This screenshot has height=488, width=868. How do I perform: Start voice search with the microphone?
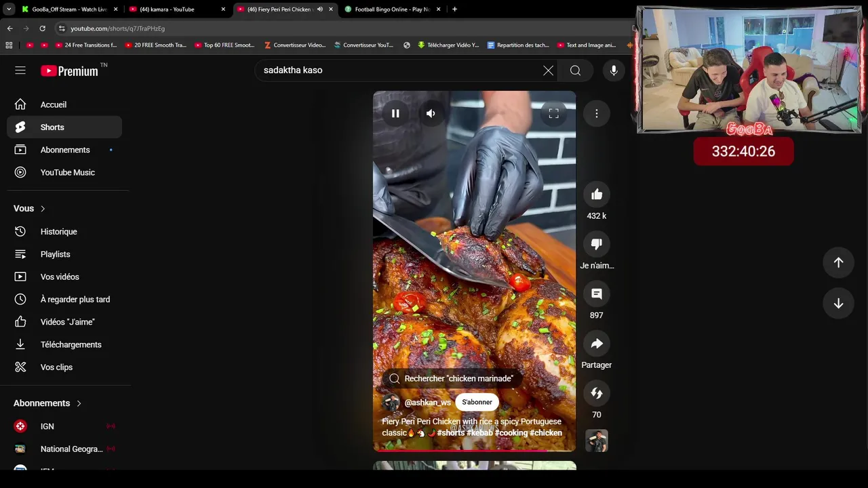[x=614, y=70]
